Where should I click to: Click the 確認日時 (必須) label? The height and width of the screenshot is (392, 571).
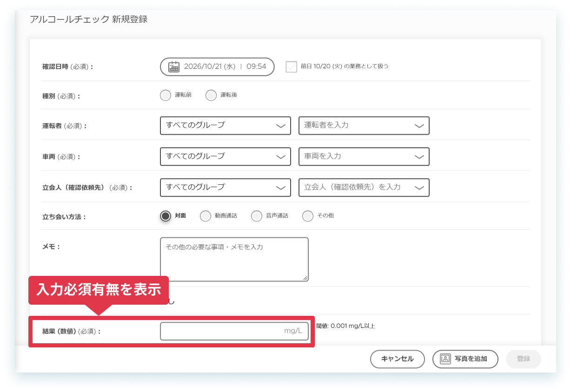pyautogui.click(x=67, y=67)
